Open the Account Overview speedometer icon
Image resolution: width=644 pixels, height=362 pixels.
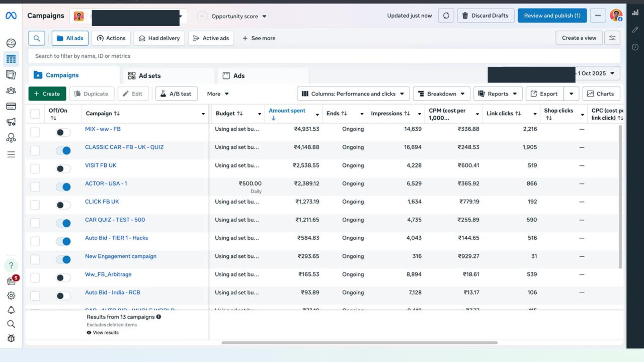click(x=11, y=43)
